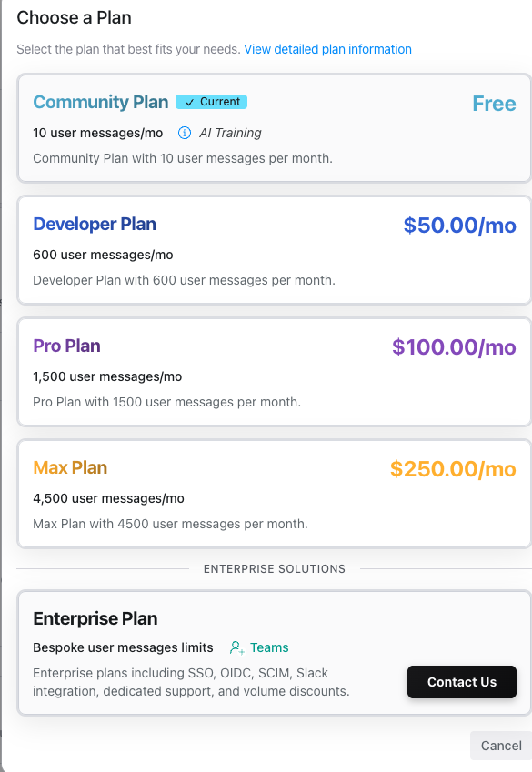Click the Teams label in Enterprise Plan
532x772 pixels.
(x=269, y=647)
